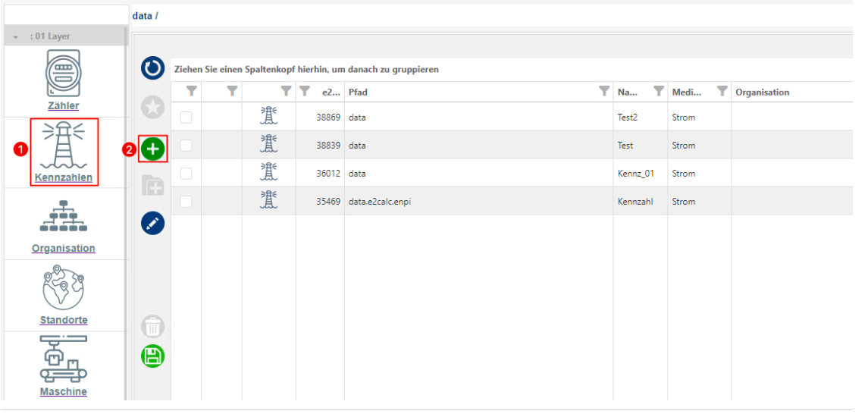Screen dimensions: 868x414
Task: Click the grey trash delete icon
Action: pyautogui.click(x=153, y=327)
